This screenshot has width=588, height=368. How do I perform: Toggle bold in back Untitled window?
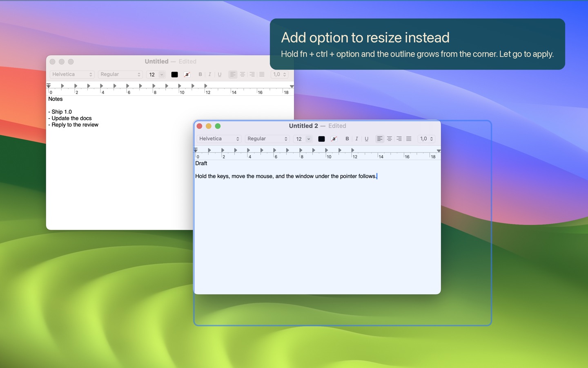(x=200, y=74)
